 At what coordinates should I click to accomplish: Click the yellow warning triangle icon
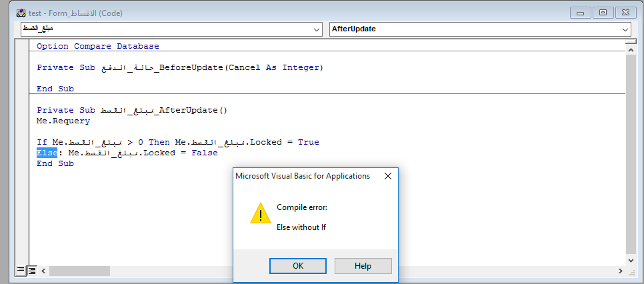[261, 213]
